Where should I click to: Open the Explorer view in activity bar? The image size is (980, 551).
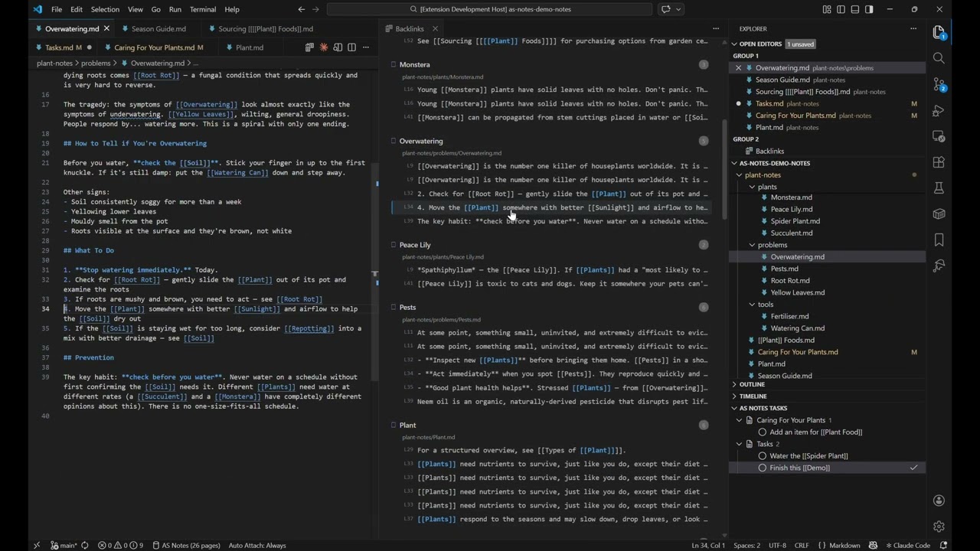pos(939,32)
